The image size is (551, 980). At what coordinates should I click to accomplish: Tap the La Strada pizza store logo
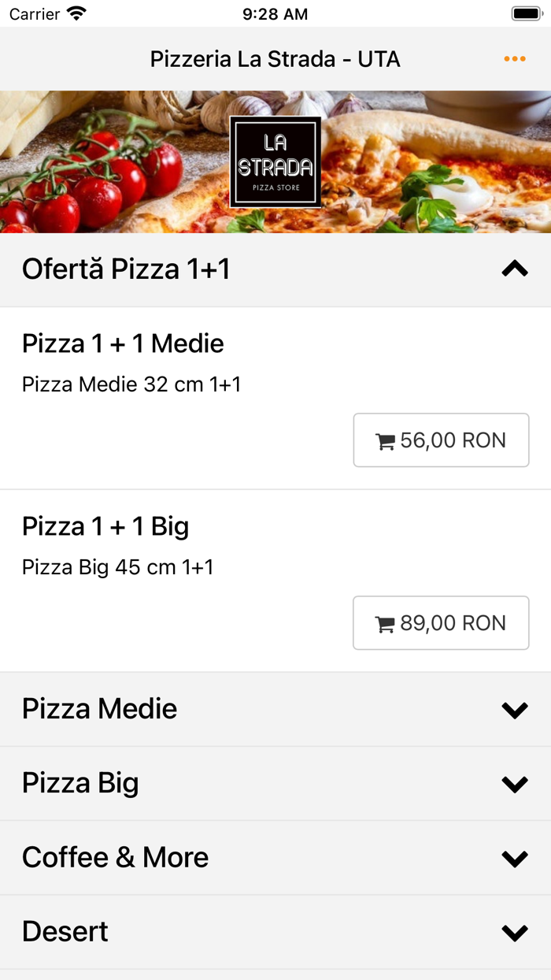pos(275,161)
